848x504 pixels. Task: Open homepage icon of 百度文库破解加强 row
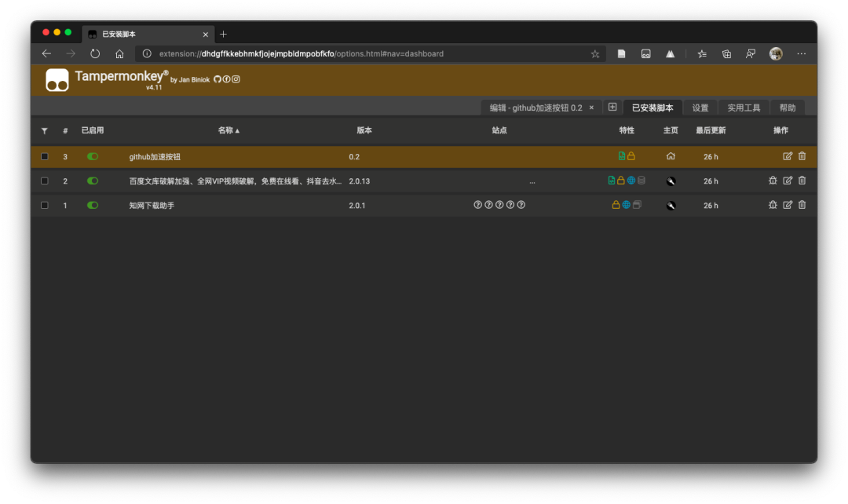[x=671, y=181]
